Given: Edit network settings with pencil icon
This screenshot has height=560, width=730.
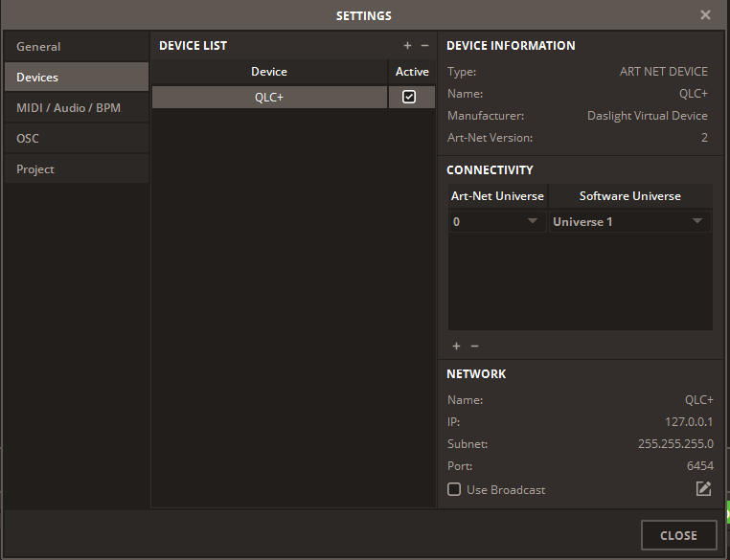Looking at the screenshot, I should [x=703, y=489].
